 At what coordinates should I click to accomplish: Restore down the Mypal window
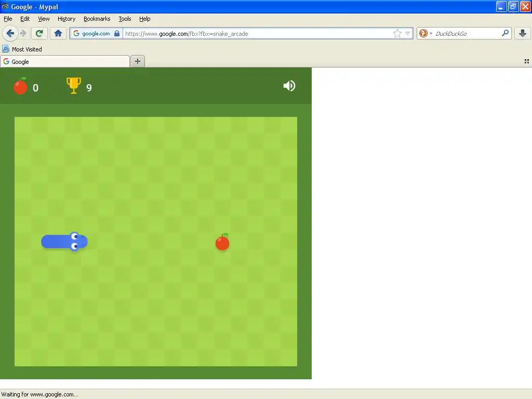click(x=513, y=6)
